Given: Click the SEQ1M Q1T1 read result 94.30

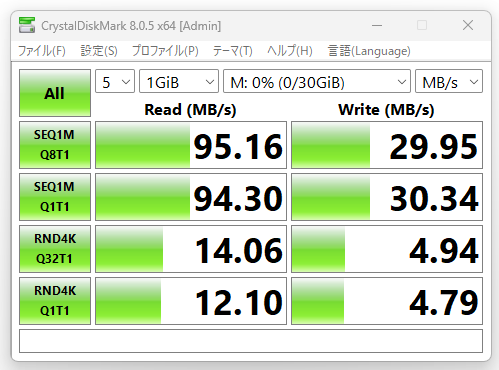Looking at the screenshot, I should tap(191, 197).
